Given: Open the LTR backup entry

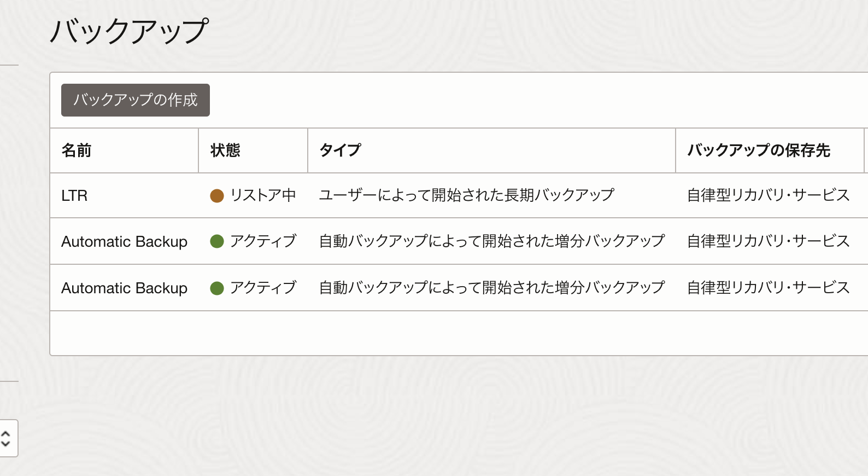Looking at the screenshot, I should 74,196.
